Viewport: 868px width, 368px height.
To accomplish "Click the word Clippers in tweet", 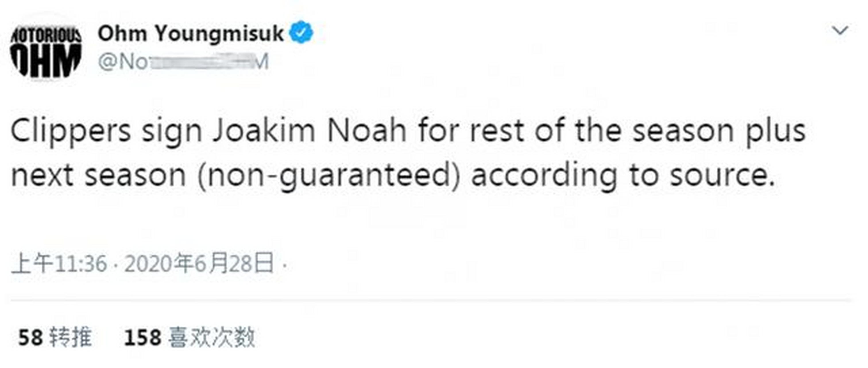I will [70, 131].
